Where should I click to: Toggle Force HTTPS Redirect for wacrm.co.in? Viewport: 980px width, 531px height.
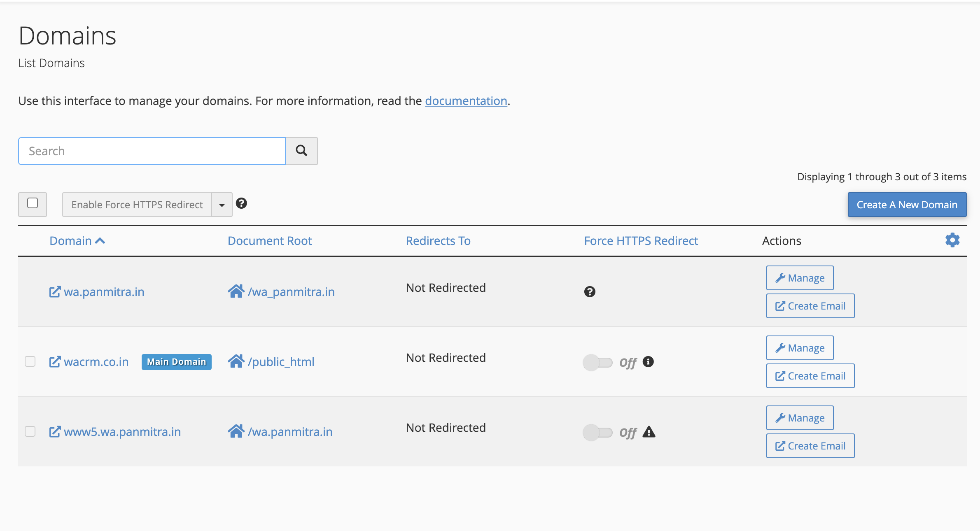pyautogui.click(x=597, y=362)
